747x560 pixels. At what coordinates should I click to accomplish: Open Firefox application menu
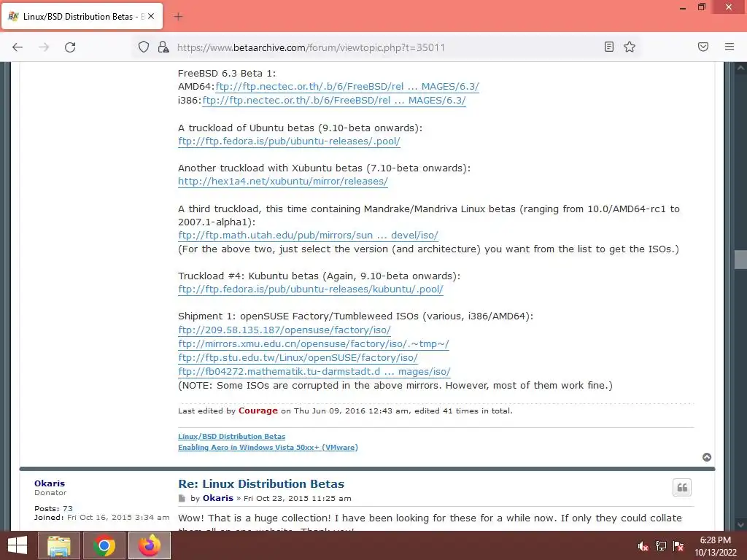click(729, 47)
